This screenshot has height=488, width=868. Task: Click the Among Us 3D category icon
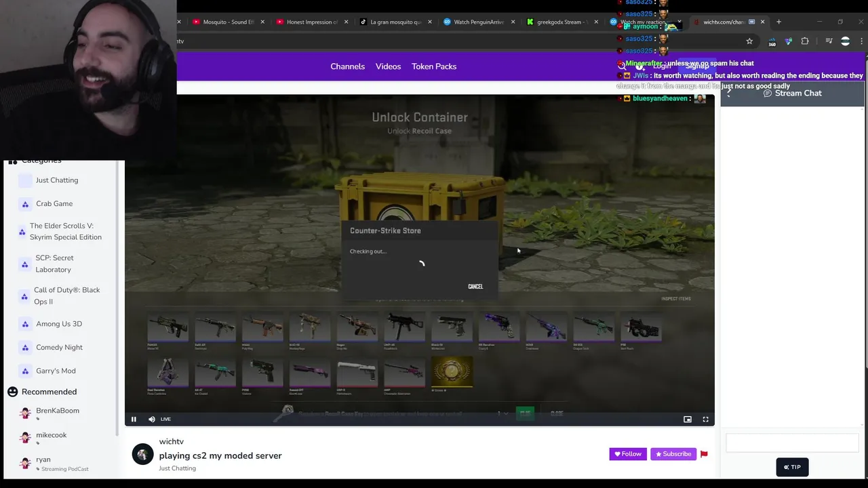pyautogui.click(x=25, y=324)
